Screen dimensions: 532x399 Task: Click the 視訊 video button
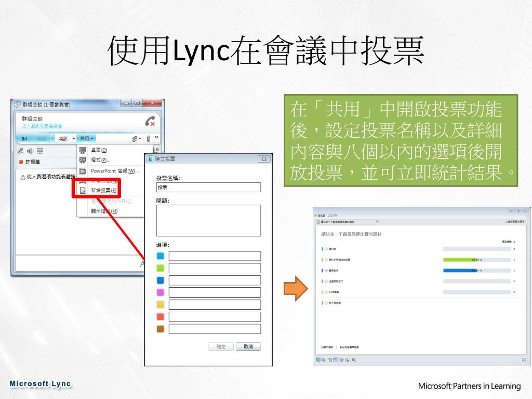[x=63, y=139]
